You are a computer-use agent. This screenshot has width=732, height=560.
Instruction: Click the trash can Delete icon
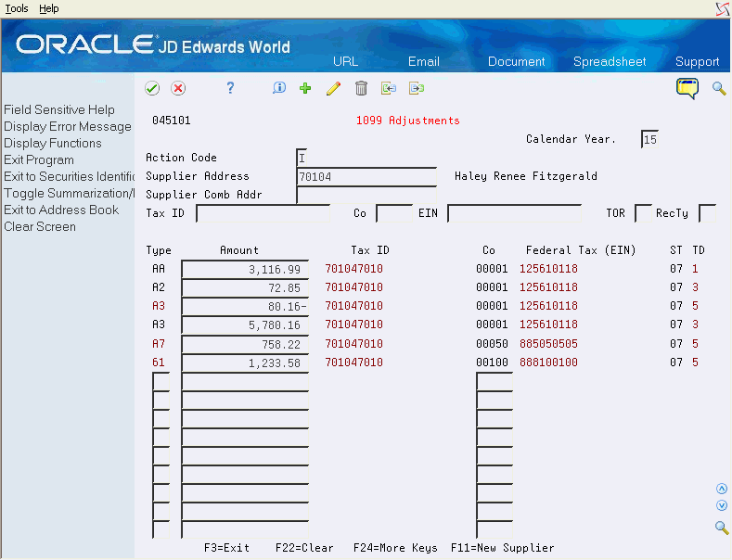tap(361, 88)
